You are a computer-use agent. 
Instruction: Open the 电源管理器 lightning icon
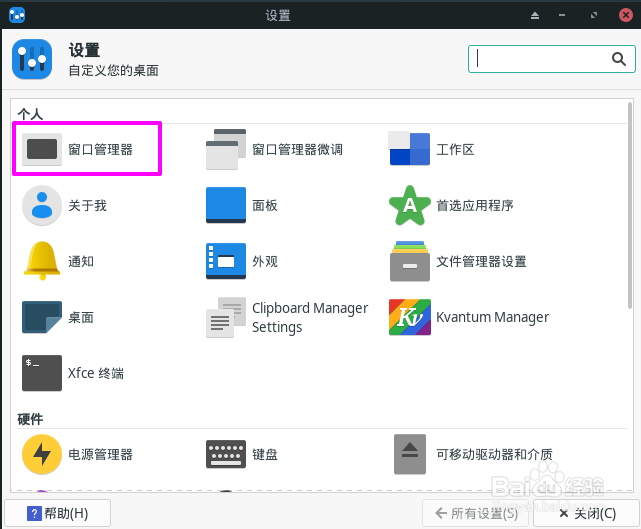click(42, 454)
